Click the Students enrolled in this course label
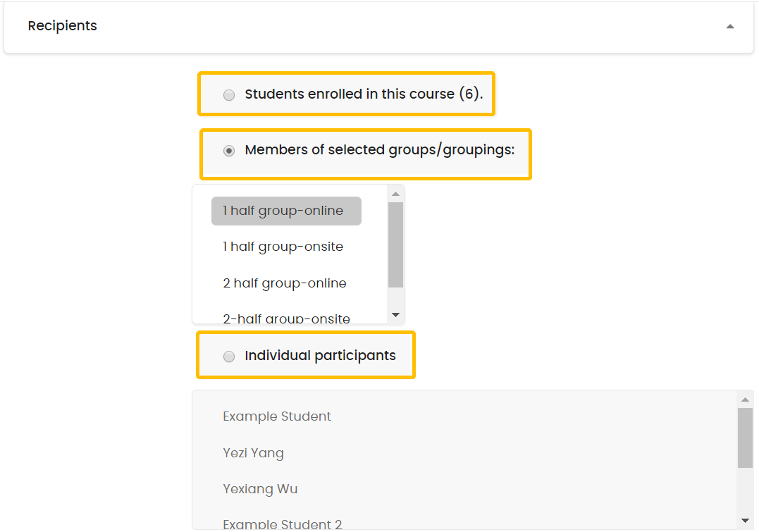Image resolution: width=759 pixels, height=532 pixels. pos(364,94)
